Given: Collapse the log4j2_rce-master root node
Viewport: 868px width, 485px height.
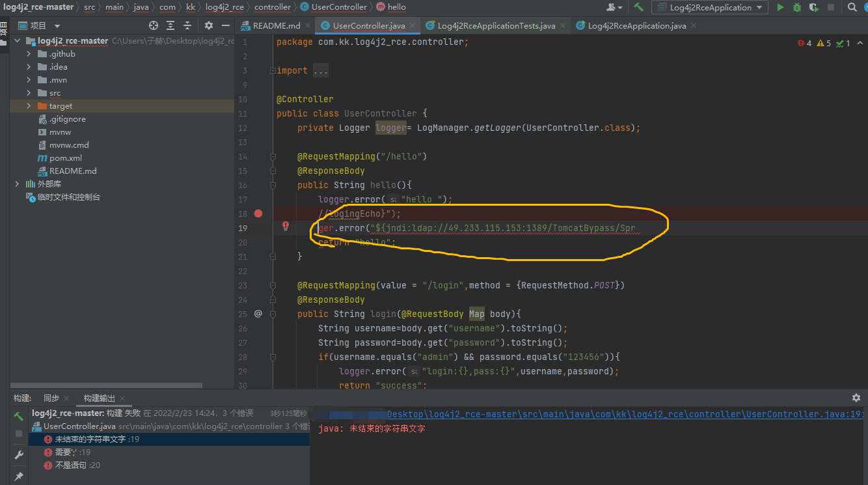Looking at the screenshot, I should coord(18,41).
